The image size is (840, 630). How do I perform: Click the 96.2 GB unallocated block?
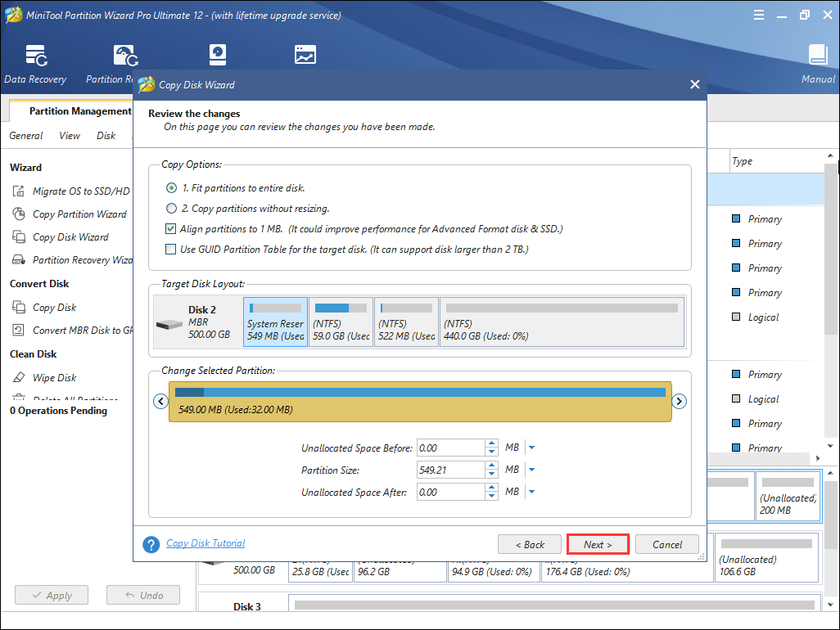pyautogui.click(x=400, y=570)
